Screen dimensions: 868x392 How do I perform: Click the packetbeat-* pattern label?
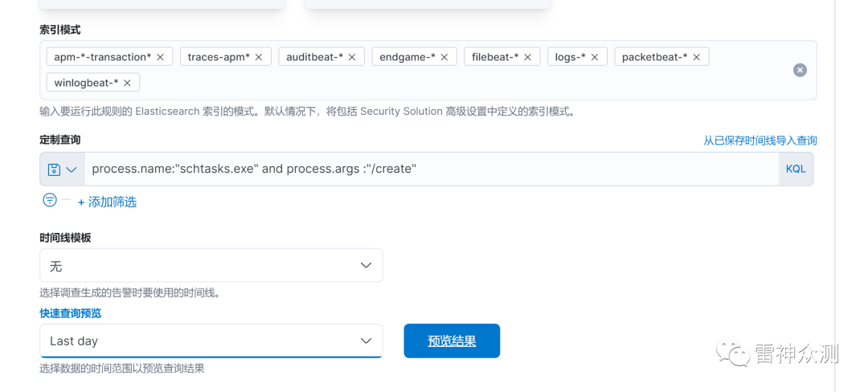[655, 57]
